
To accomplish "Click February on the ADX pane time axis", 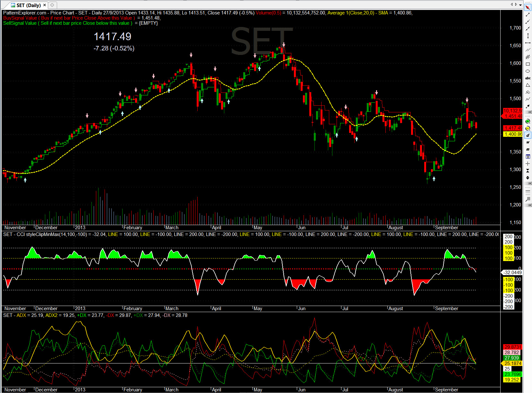I will (x=133, y=390).
